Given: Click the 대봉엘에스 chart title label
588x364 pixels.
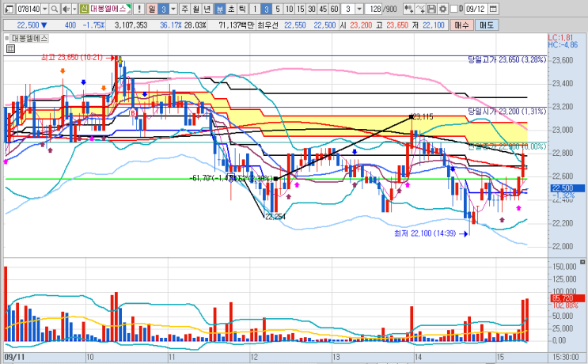Looking at the screenshot, I should click(29, 38).
